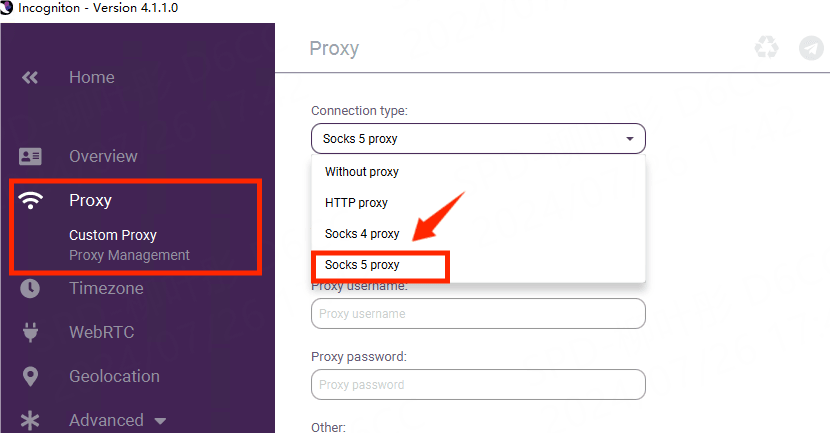Viewport: 830px width, 433px height.
Task: Click the Overview ID card icon
Action: click(30, 156)
